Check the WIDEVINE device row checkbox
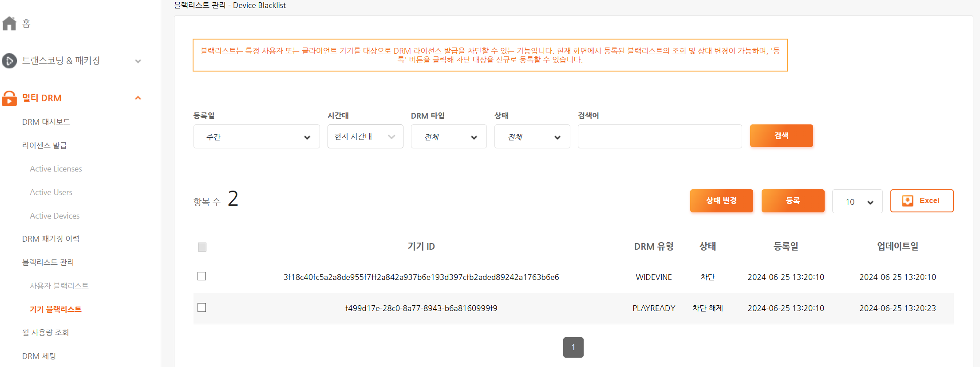This screenshot has width=980, height=367. coord(202,276)
